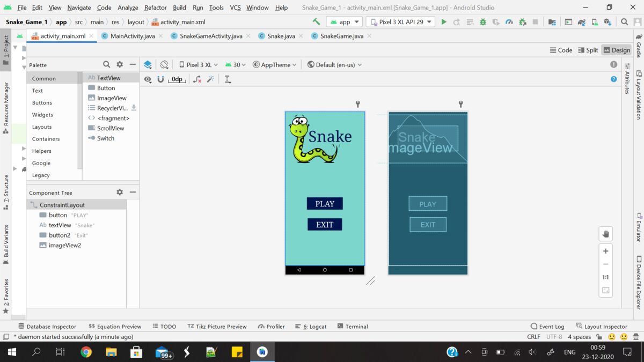Screen dimensions: 644x362
Task: Close the SnakeGameActivity.java tab
Action: 247,36
